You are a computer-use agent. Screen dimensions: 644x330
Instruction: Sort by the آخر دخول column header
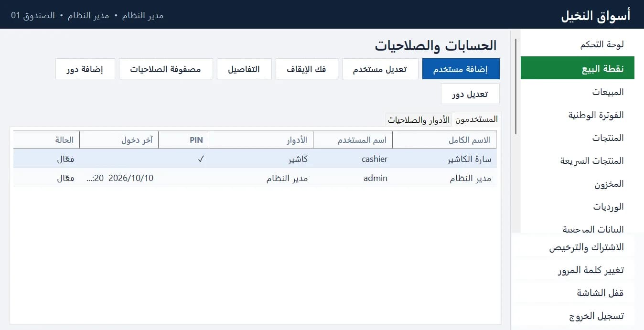[119, 140]
